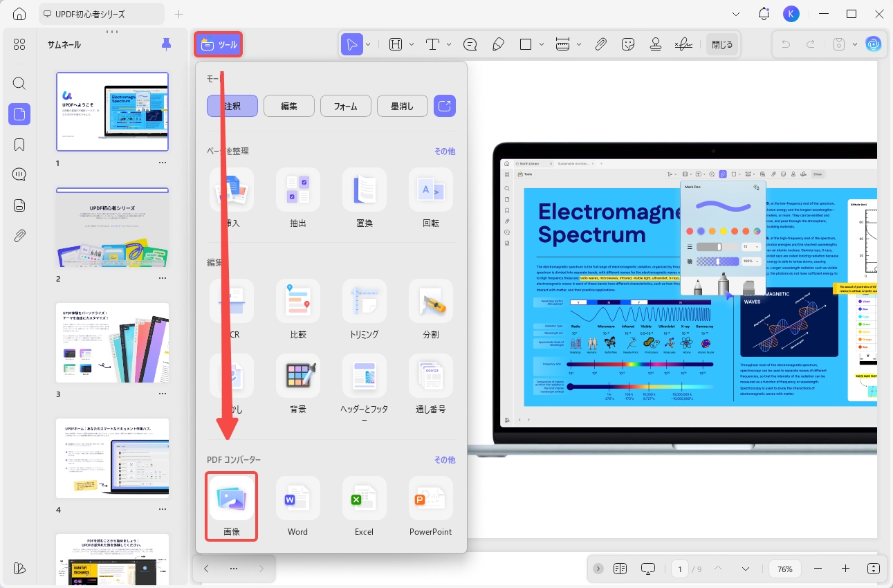This screenshot has height=588, width=893.
Task: Open the tab list chevron in the title bar
Action: point(736,14)
